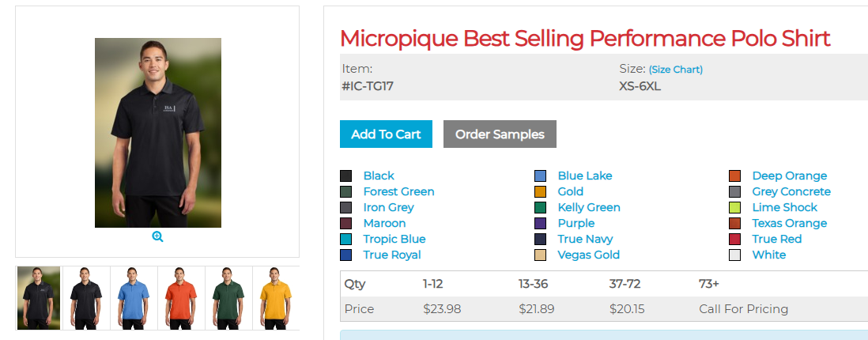
Task: Click the Purple color swatch
Action: [x=541, y=223]
